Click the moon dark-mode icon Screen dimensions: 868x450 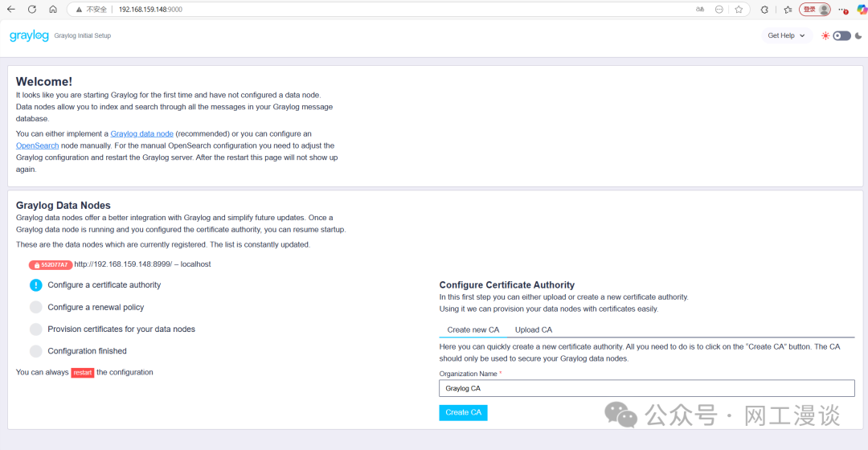coord(858,35)
